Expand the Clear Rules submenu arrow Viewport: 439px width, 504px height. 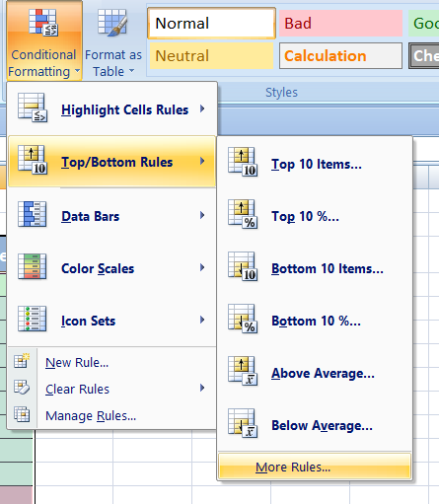coord(202,388)
